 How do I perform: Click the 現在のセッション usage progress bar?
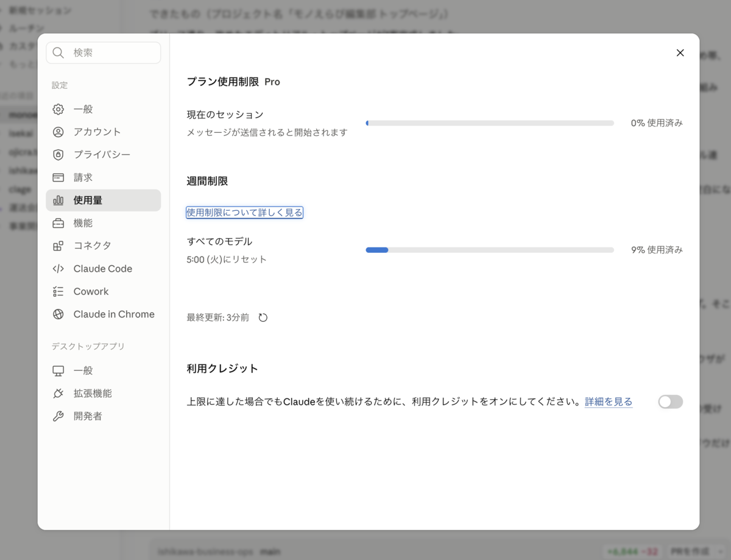(490, 123)
